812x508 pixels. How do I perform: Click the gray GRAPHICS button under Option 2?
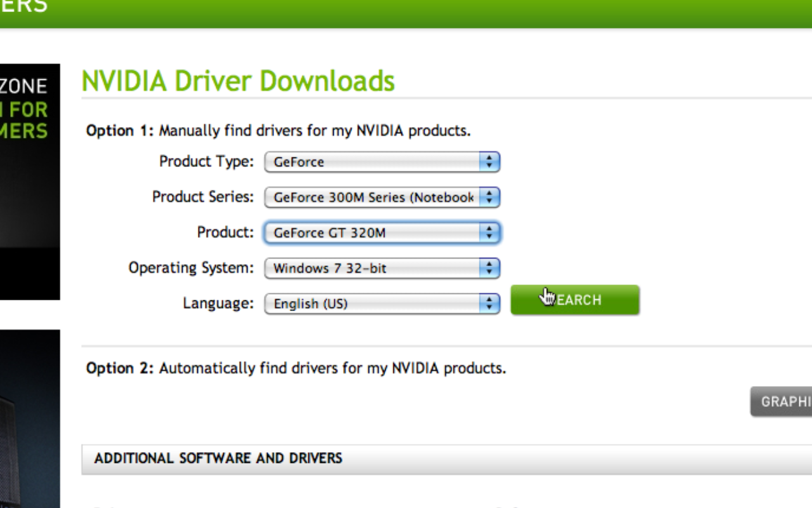tap(781, 401)
